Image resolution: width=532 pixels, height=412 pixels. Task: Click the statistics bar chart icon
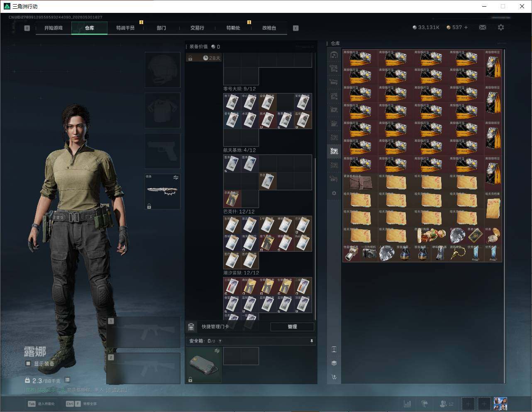tap(408, 404)
